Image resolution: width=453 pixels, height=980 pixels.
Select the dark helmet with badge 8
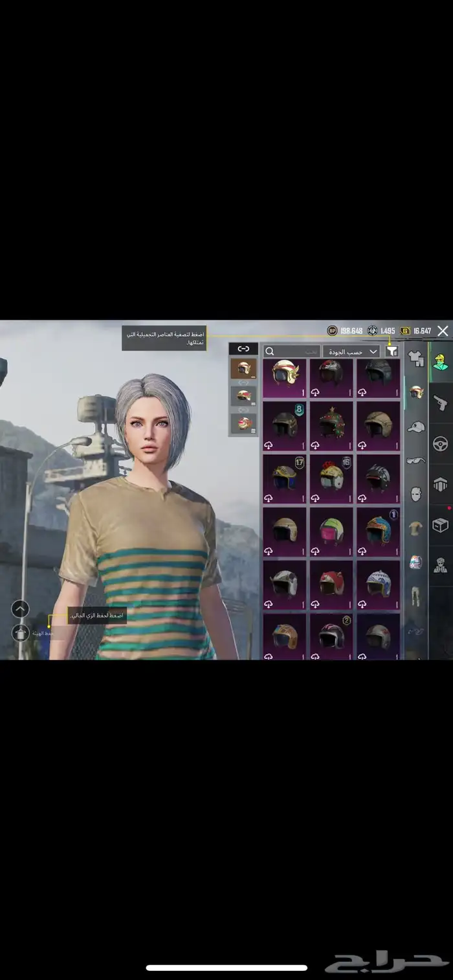pos(284,426)
